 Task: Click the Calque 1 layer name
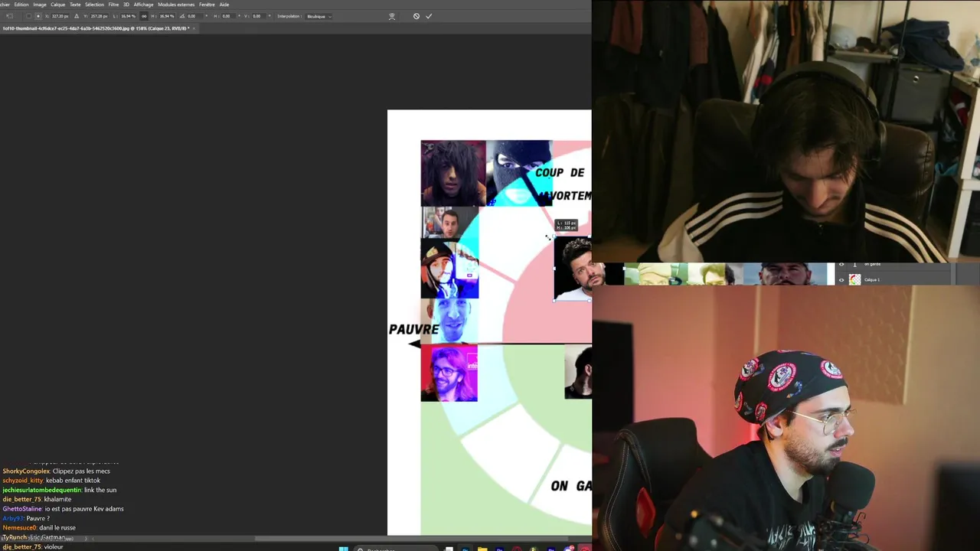pos(872,280)
